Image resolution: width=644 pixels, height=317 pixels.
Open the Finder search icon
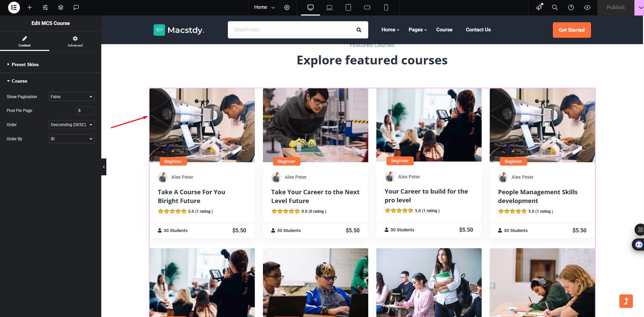click(x=555, y=7)
